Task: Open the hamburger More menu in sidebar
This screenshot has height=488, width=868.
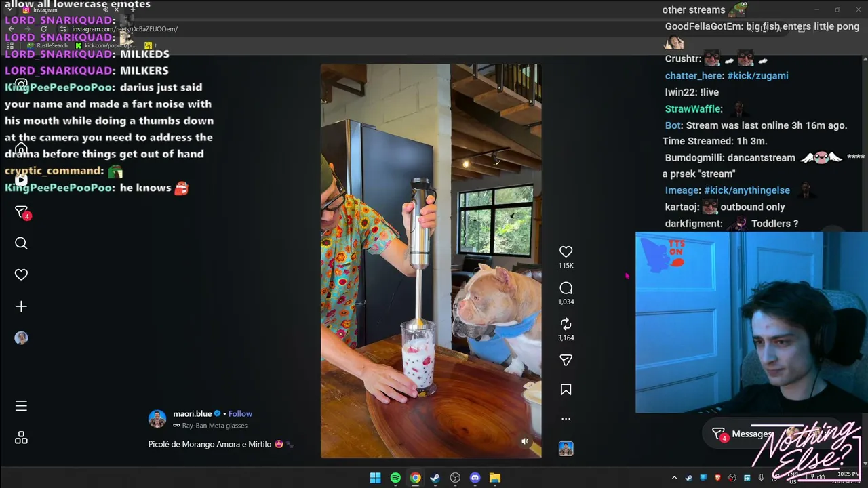Action: [x=21, y=406]
